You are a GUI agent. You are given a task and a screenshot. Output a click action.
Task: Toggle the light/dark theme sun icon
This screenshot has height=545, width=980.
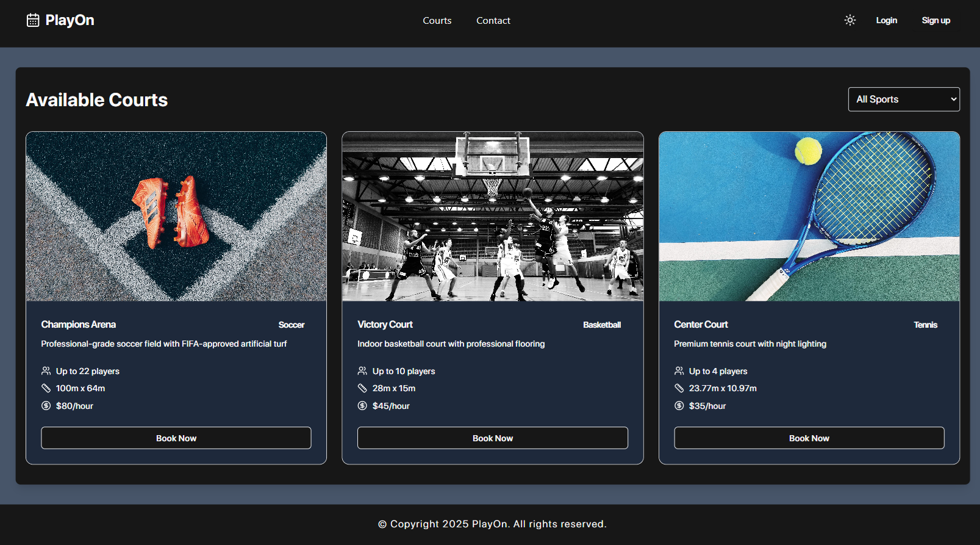pyautogui.click(x=849, y=20)
